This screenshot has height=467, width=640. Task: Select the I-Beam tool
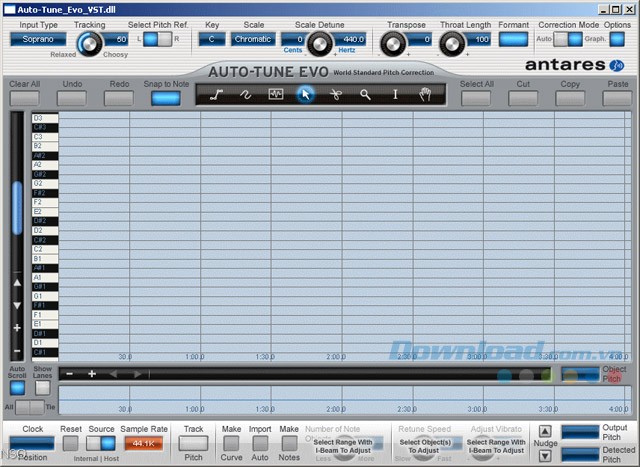395,95
